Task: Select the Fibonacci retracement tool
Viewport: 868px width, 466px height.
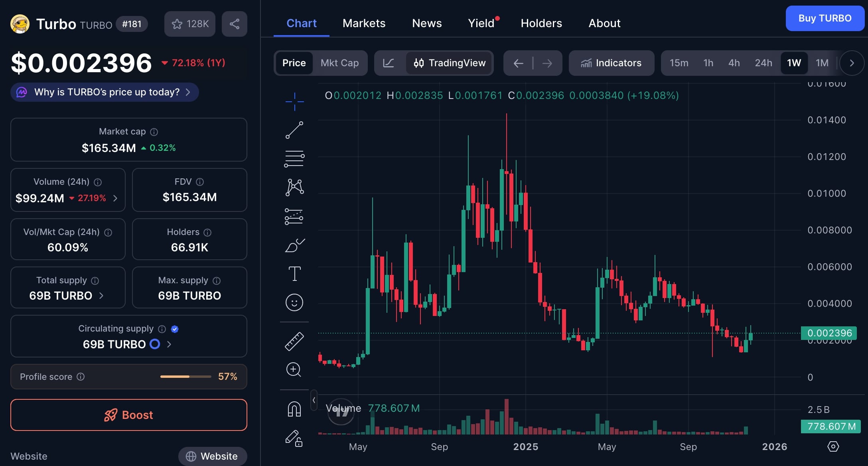Action: click(x=294, y=159)
